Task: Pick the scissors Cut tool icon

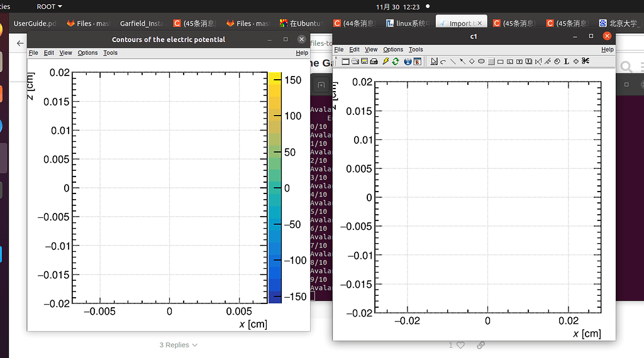Action: (x=586, y=61)
